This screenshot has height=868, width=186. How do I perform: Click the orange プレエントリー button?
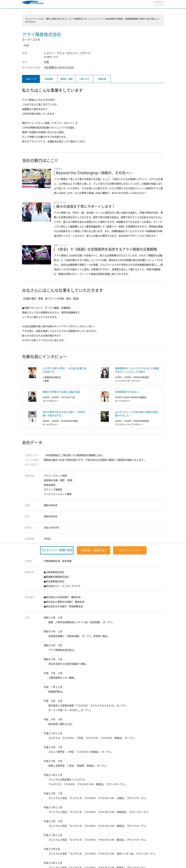[130, 550]
